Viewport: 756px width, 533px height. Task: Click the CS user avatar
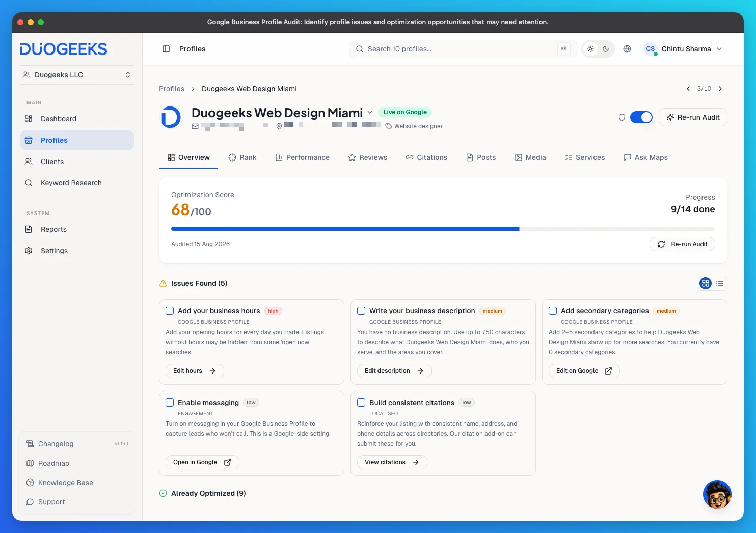pos(651,49)
